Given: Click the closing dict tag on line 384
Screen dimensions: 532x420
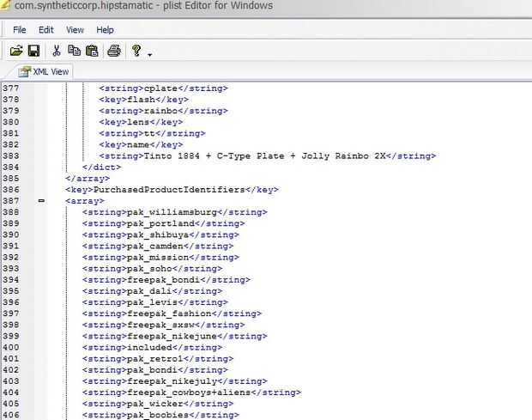Looking at the screenshot, I should pos(101,167).
